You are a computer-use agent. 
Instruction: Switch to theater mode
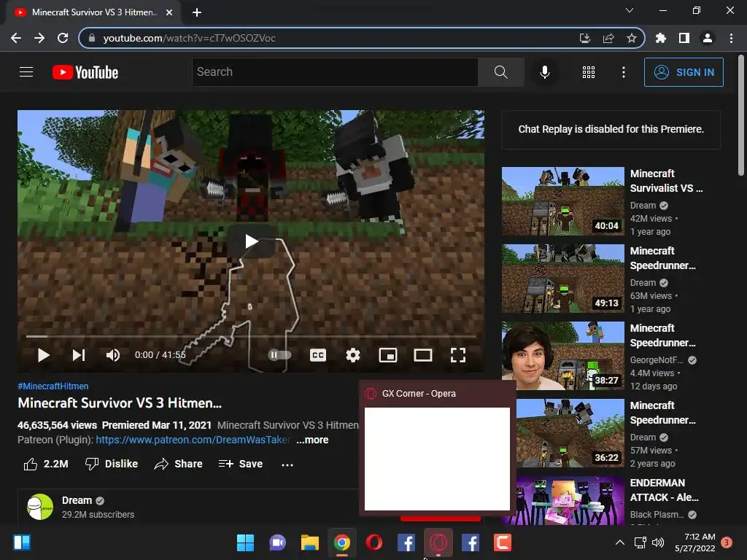423,355
